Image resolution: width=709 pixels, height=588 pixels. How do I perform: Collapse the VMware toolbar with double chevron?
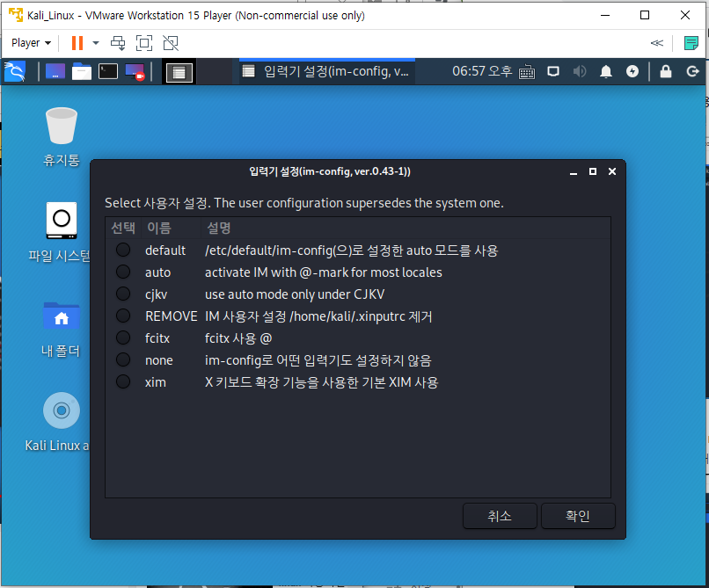pos(656,43)
